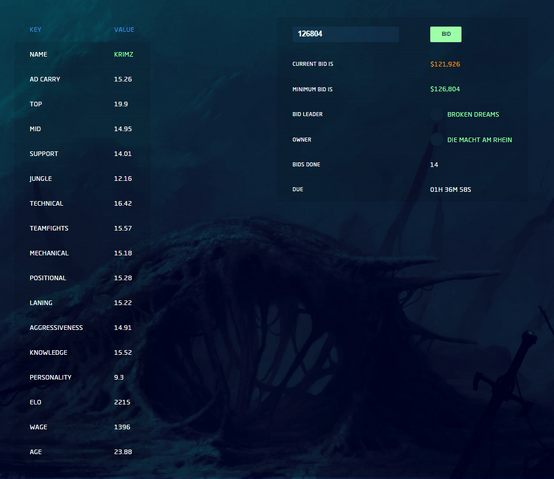The image size is (554, 479).
Task: Click the minimum bid amount $126,804
Action: point(445,89)
